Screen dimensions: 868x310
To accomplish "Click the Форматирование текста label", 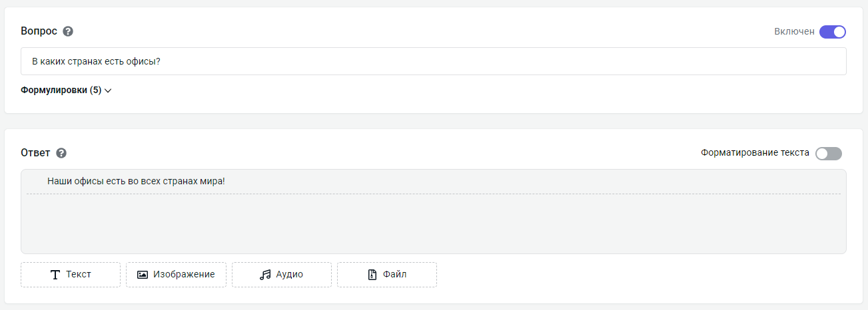I will [x=755, y=153].
